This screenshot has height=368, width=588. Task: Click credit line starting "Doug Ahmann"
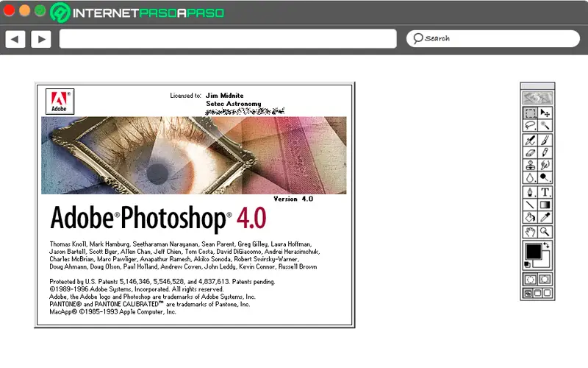tap(183, 266)
